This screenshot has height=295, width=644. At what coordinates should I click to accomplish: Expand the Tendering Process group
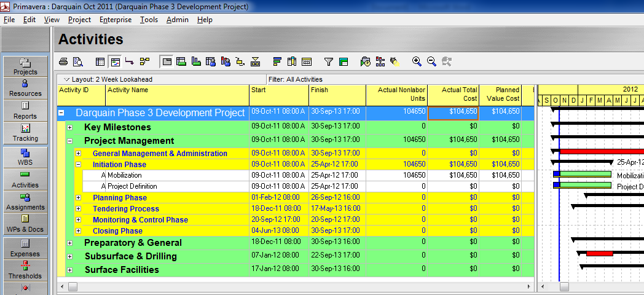click(78, 209)
